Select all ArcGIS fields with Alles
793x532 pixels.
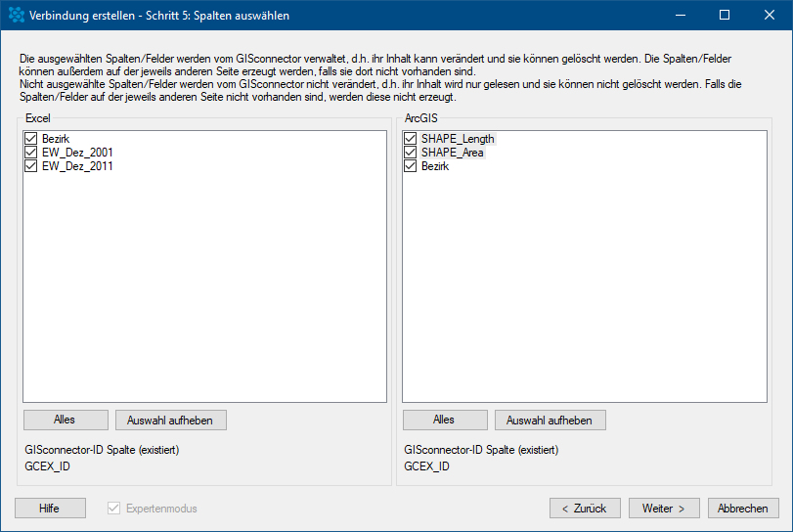tap(445, 420)
